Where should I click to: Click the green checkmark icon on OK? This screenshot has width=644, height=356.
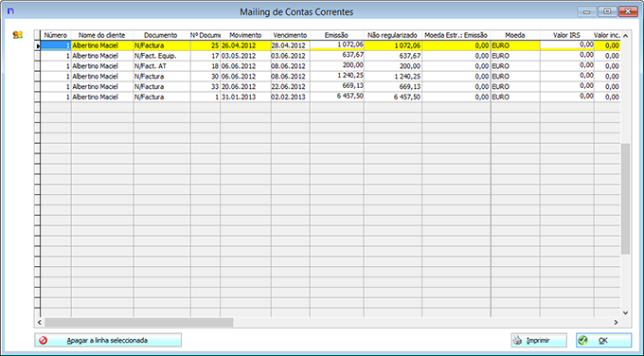point(582,341)
